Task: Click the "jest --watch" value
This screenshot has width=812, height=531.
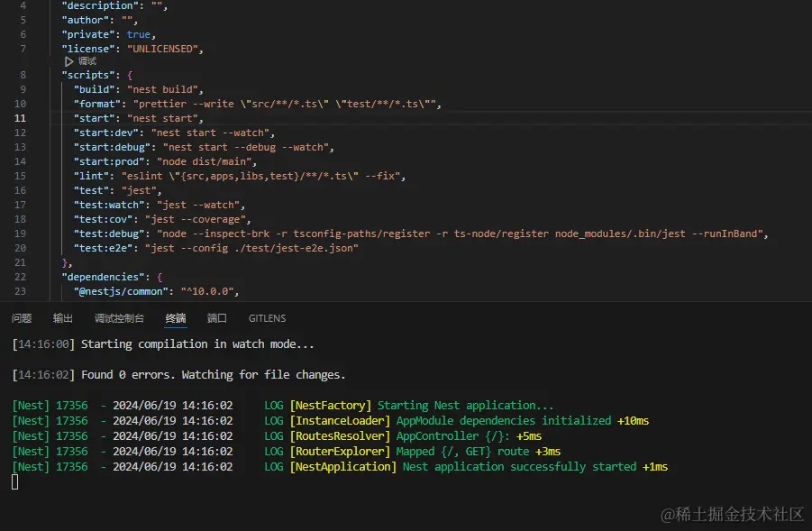Action: [x=198, y=206]
